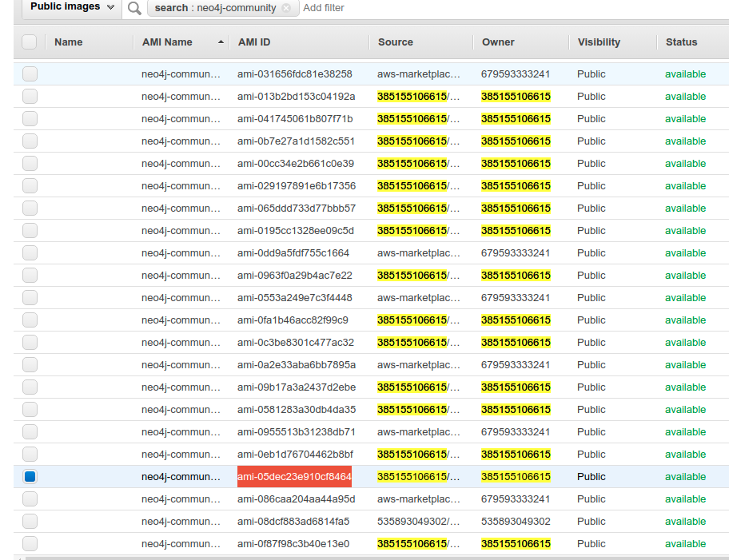The image size is (729, 560).
Task: Select checkbox for ami-08dcf883ad6814fa5 row
Action: point(30,522)
